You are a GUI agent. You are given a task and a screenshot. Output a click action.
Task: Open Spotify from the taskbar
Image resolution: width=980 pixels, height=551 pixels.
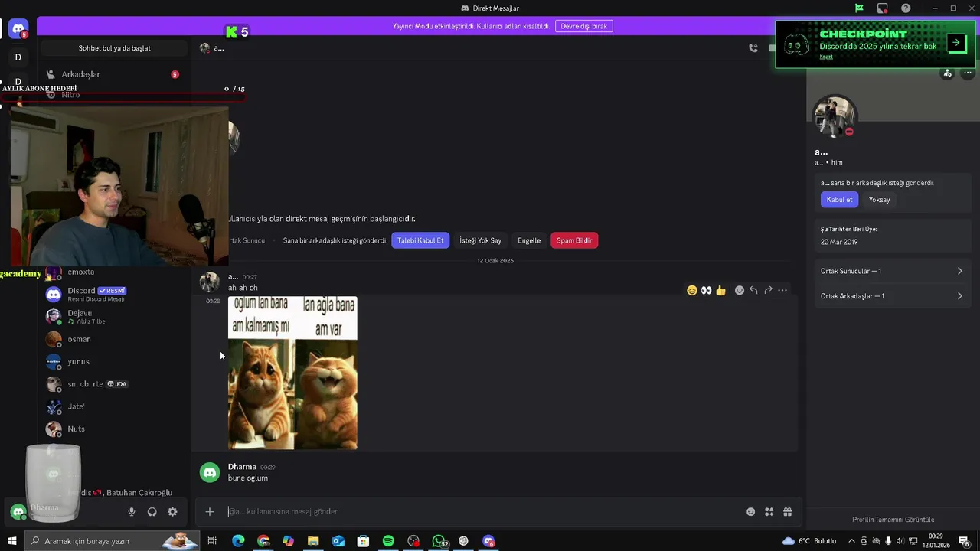pyautogui.click(x=388, y=541)
